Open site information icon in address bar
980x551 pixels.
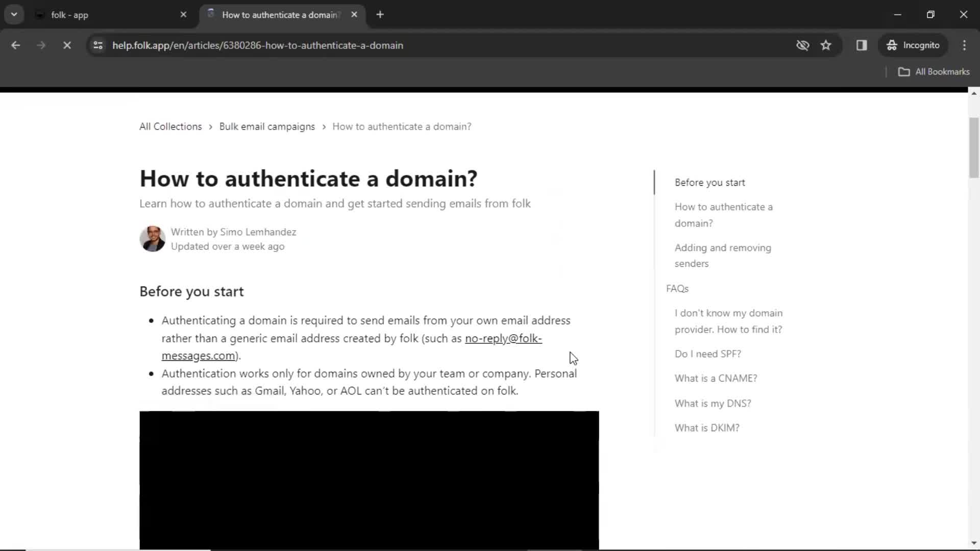coord(98,45)
